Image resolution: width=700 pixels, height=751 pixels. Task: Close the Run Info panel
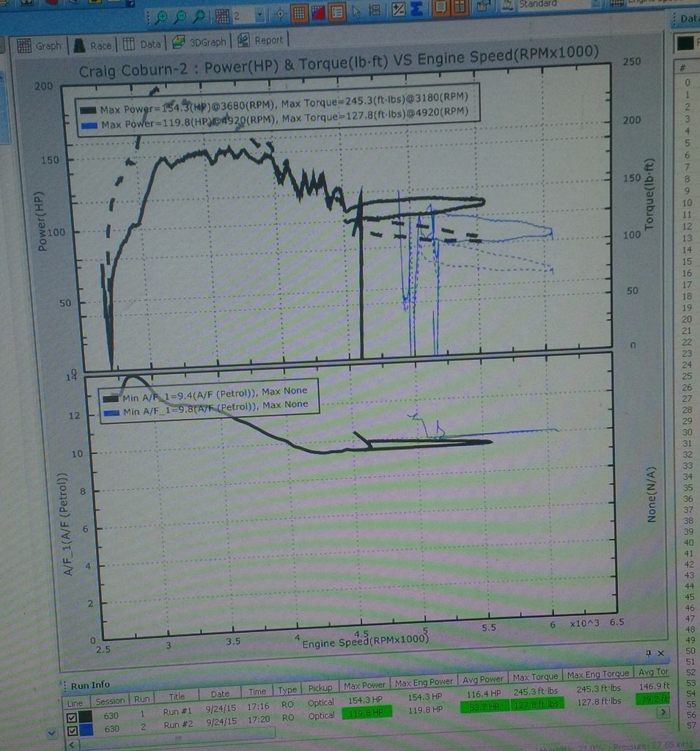point(661,653)
